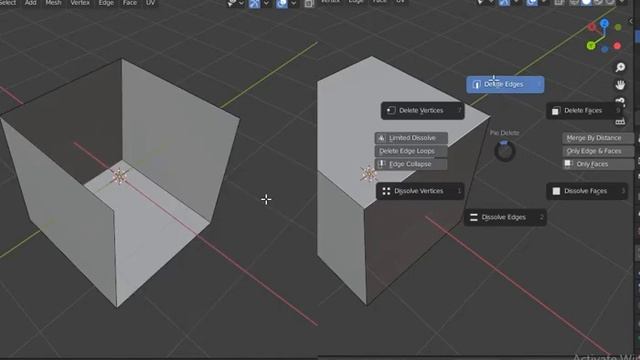Choose Delete Edges in the pie menu
640x360 pixels.
coord(505,84)
